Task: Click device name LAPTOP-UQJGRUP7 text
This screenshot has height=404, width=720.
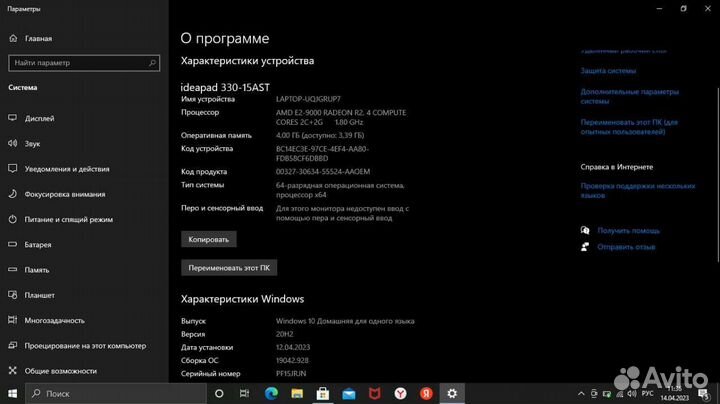Action: [308, 99]
